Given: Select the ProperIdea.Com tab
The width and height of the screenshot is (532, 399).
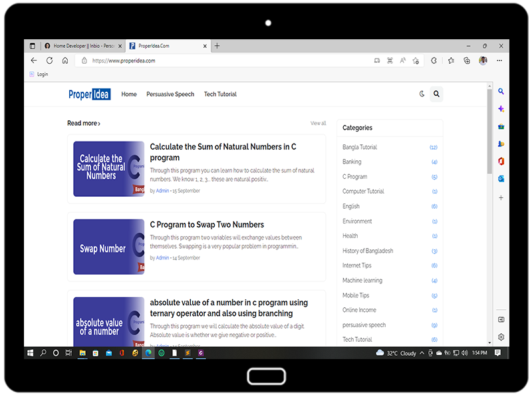Looking at the screenshot, I should point(168,46).
